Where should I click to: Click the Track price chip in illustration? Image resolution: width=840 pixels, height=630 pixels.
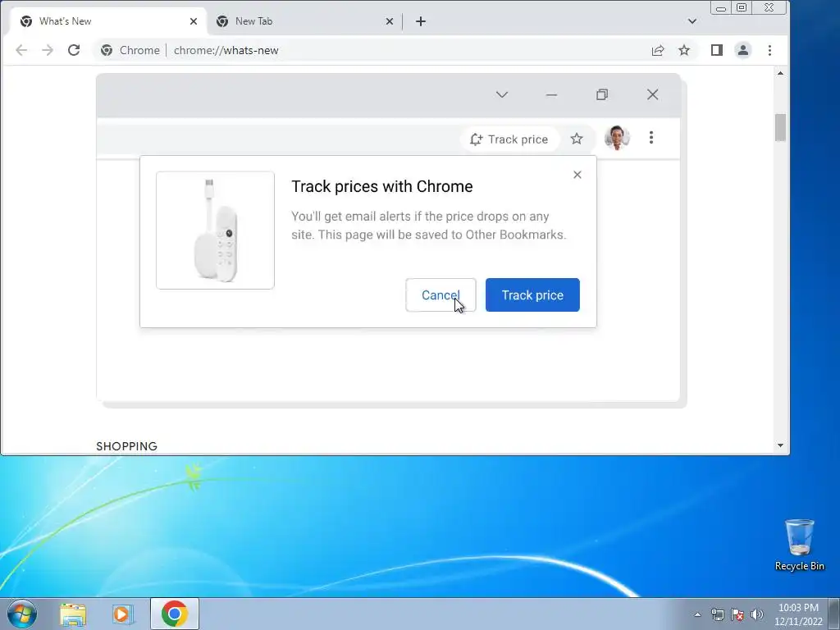tap(509, 139)
